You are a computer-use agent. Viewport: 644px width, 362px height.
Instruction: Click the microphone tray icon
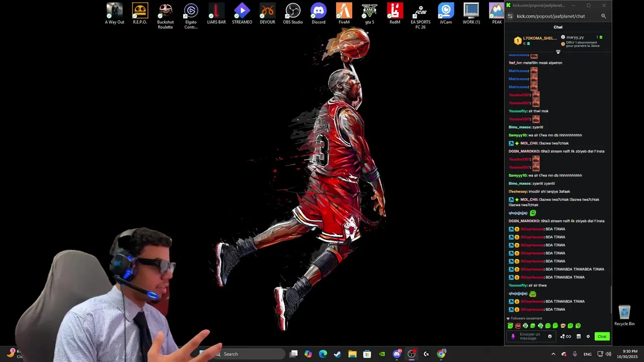pyautogui.click(x=575, y=354)
